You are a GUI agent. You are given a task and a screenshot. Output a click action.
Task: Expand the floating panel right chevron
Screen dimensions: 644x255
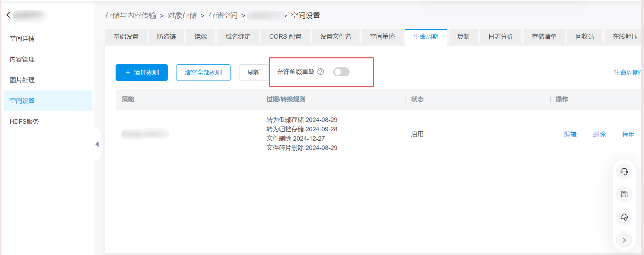pyautogui.click(x=624, y=240)
